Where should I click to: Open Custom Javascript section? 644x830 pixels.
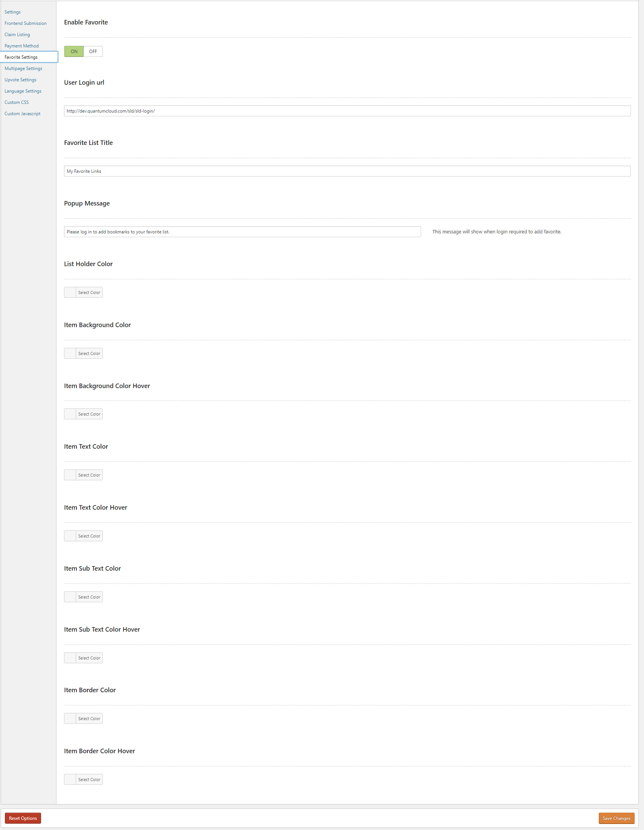point(23,114)
